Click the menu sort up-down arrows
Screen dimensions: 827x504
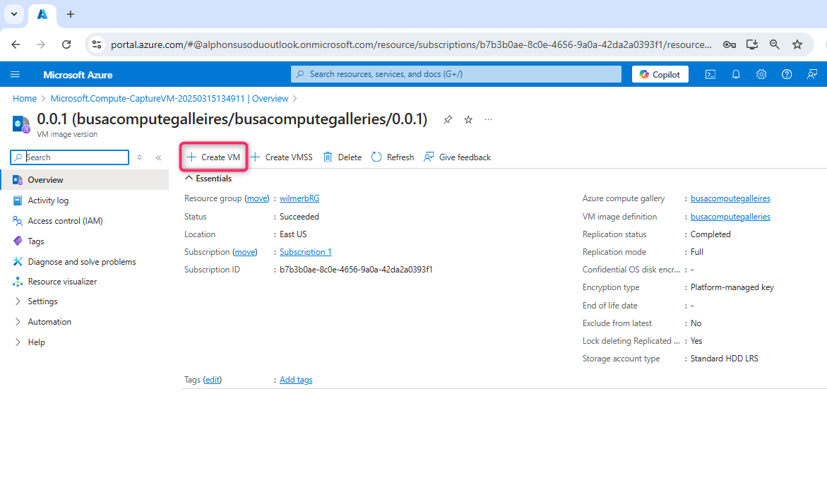coord(139,157)
